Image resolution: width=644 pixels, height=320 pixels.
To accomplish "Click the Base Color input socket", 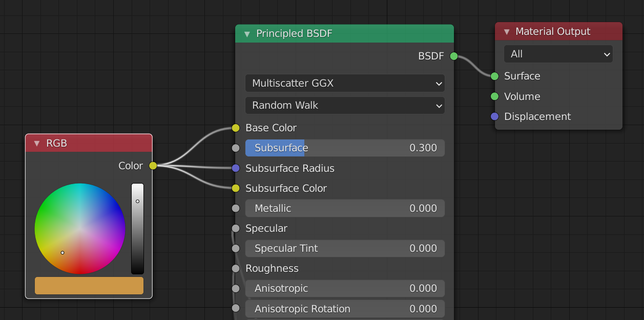I will pos(236,128).
